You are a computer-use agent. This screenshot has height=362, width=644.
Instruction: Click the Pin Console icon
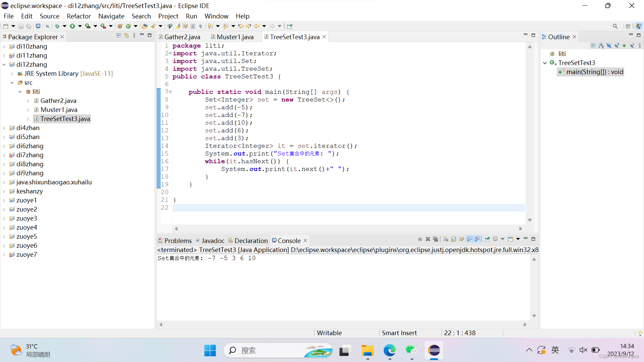487,239
